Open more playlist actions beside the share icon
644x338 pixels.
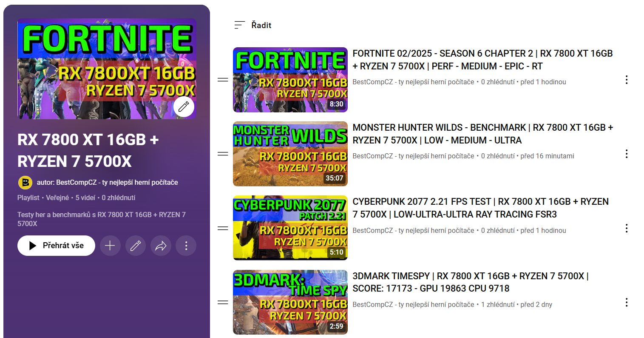click(186, 246)
